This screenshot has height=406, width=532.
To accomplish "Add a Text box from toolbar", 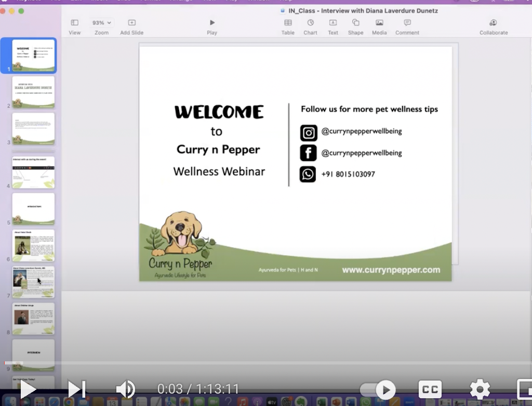I will (333, 23).
